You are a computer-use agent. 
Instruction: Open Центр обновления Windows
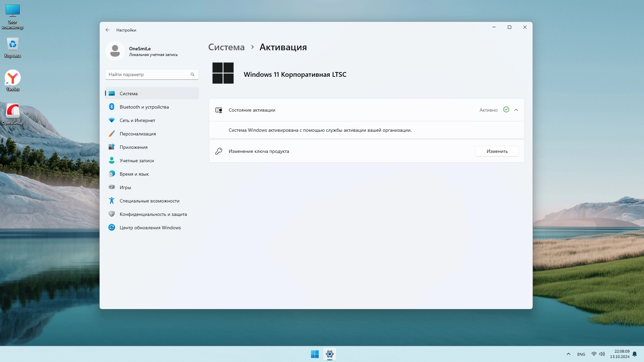150,228
